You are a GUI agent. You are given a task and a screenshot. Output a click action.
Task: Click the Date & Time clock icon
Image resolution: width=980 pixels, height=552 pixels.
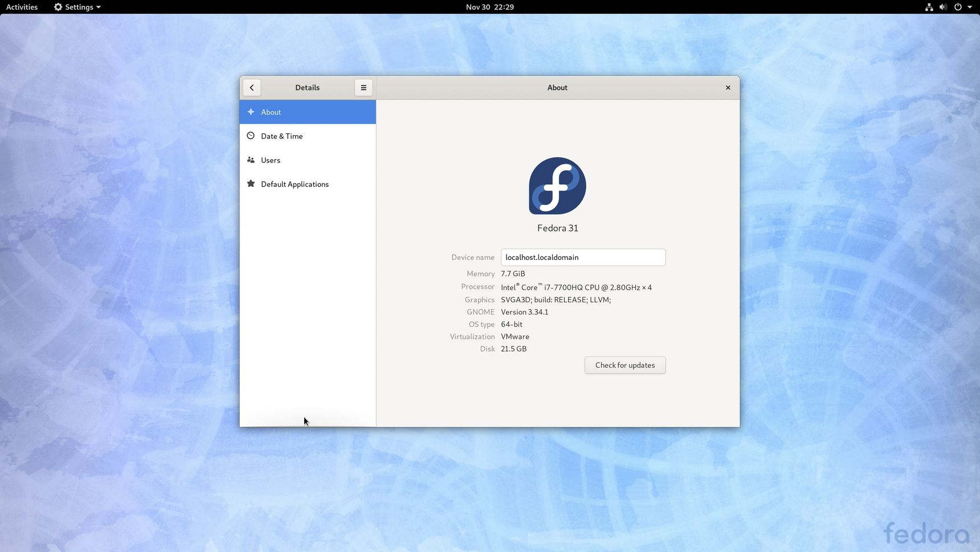(251, 136)
